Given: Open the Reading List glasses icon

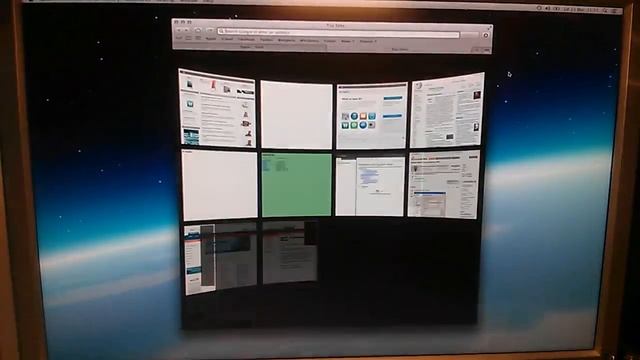Looking at the screenshot, I should pyautogui.click(x=178, y=38).
